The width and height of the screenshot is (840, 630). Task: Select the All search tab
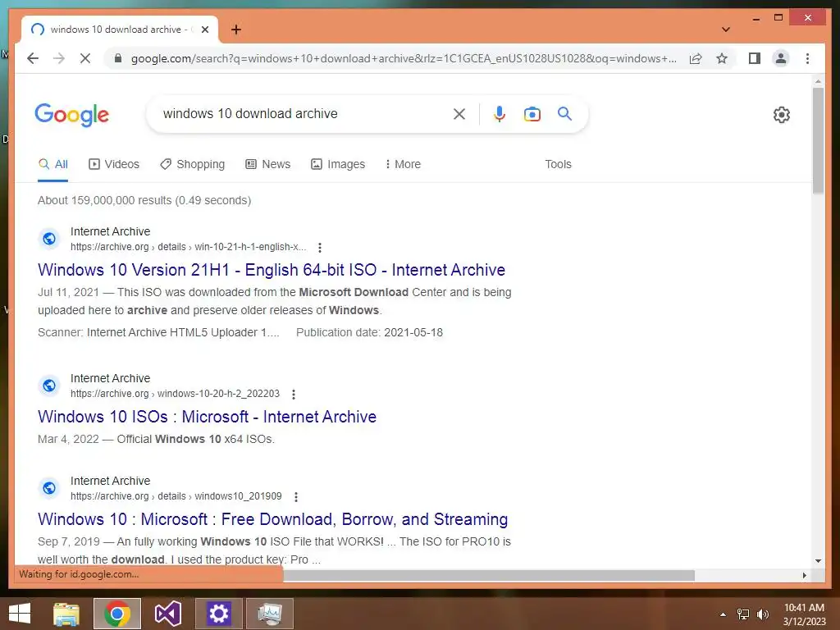coord(53,164)
